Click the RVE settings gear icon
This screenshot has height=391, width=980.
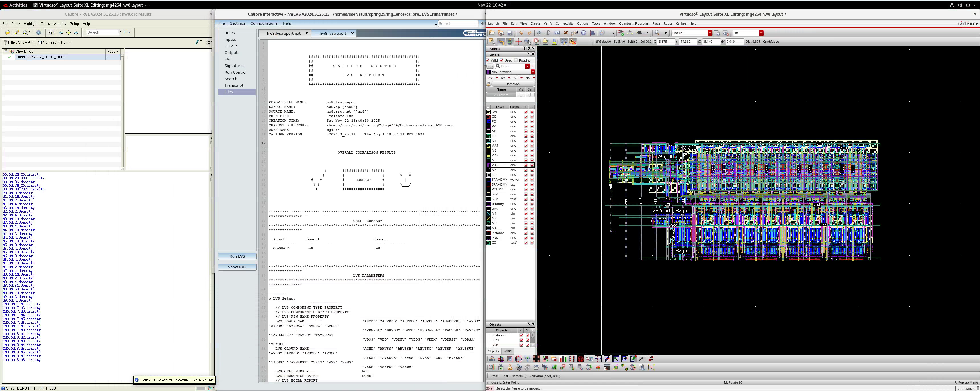coord(38,33)
